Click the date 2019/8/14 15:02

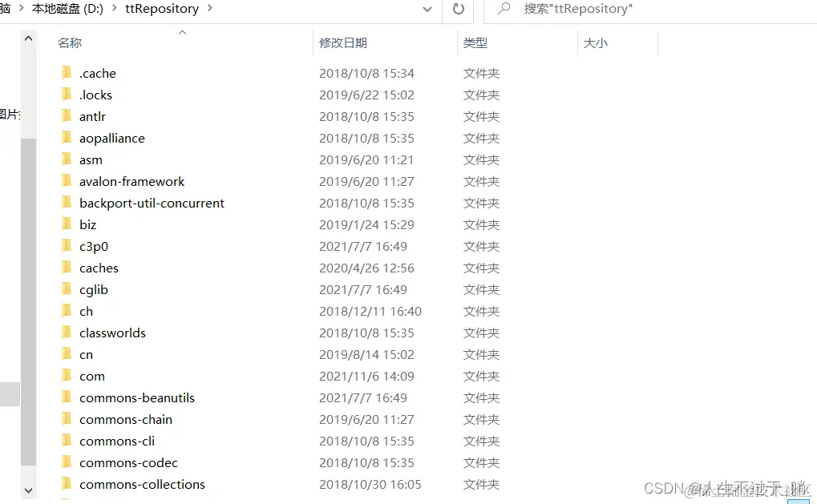[367, 355]
